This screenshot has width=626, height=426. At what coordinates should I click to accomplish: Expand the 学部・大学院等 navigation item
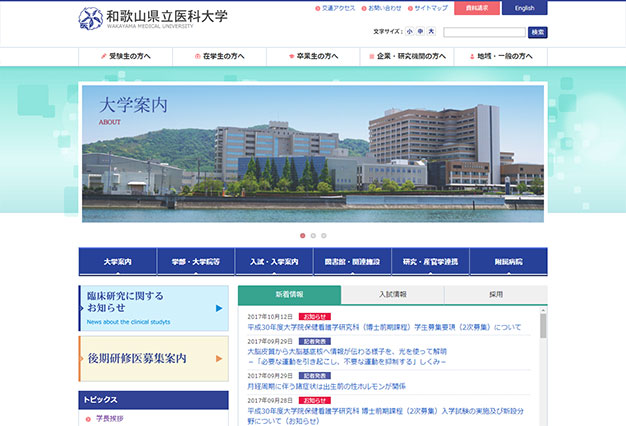pyautogui.click(x=195, y=262)
